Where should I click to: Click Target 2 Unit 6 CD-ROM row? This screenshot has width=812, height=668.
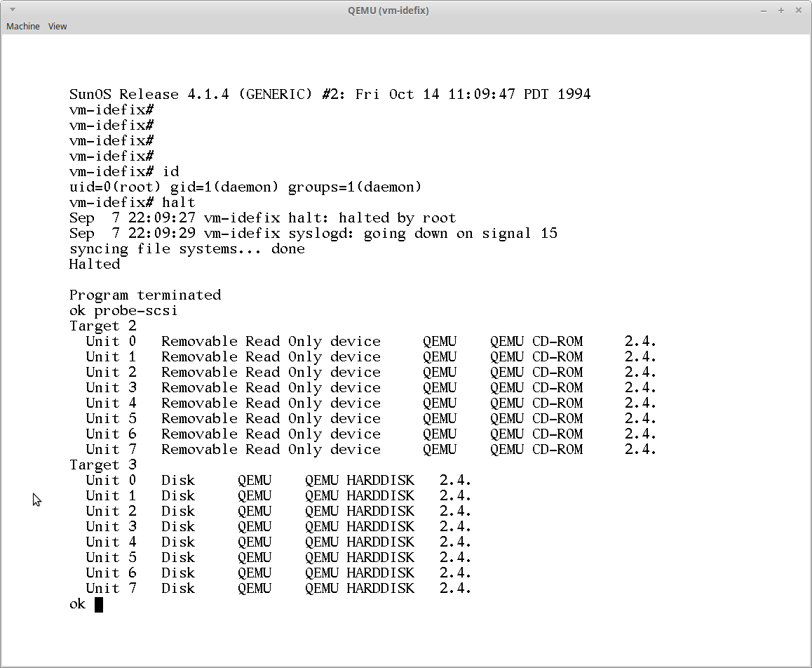pyautogui.click(x=372, y=434)
